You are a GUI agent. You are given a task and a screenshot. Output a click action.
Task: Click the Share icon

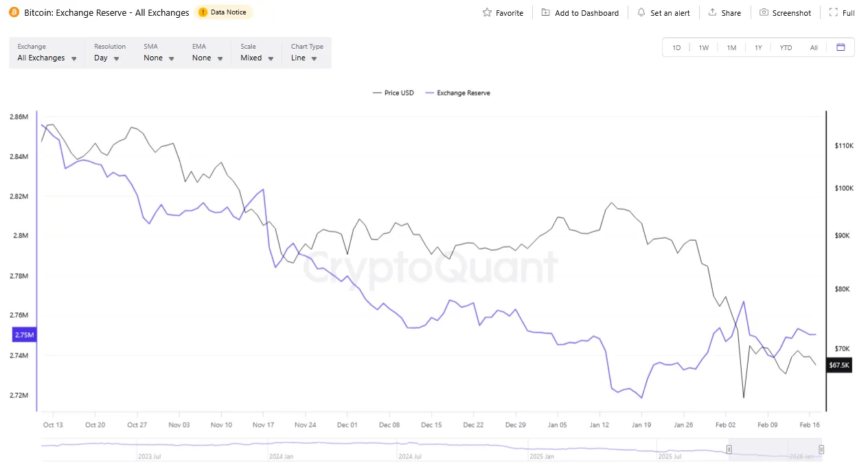(713, 12)
